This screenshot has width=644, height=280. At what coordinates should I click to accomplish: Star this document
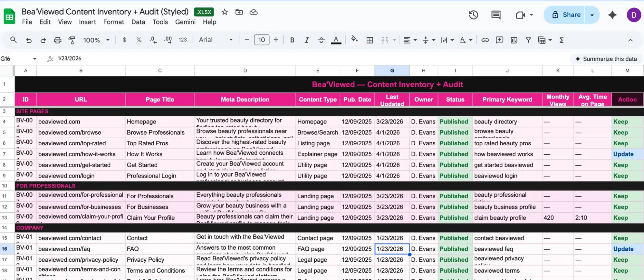coord(225,12)
